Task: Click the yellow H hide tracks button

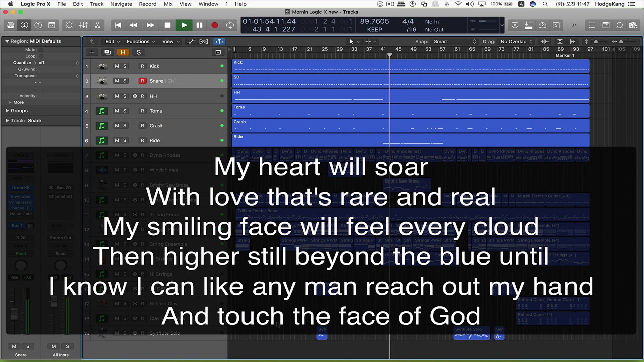Action: 123,52
